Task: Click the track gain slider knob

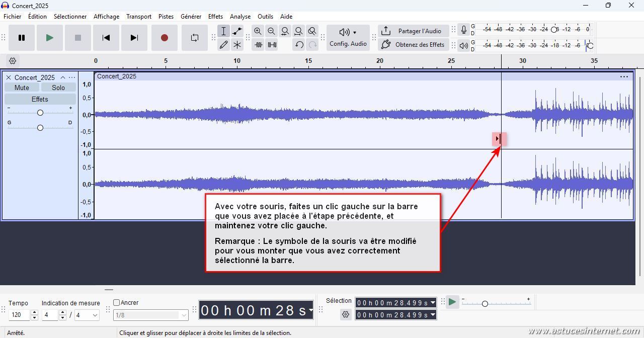Action: click(40, 113)
